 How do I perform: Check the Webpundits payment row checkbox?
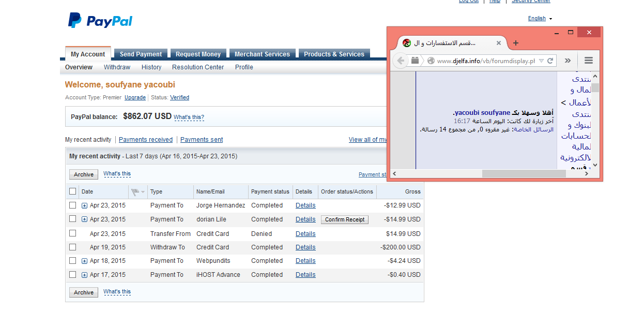pos(73,261)
